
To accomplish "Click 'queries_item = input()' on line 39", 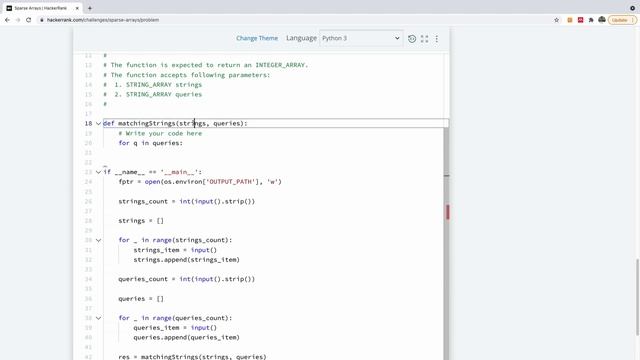I will pyautogui.click(x=175, y=328).
